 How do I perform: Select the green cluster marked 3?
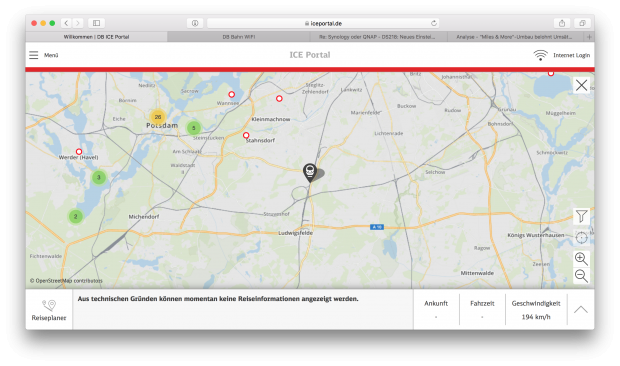click(x=99, y=177)
